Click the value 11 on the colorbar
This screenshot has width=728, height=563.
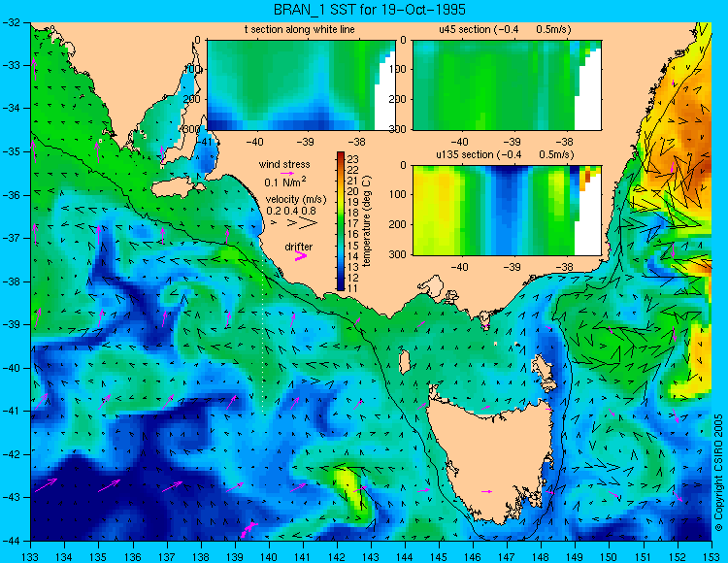point(353,288)
